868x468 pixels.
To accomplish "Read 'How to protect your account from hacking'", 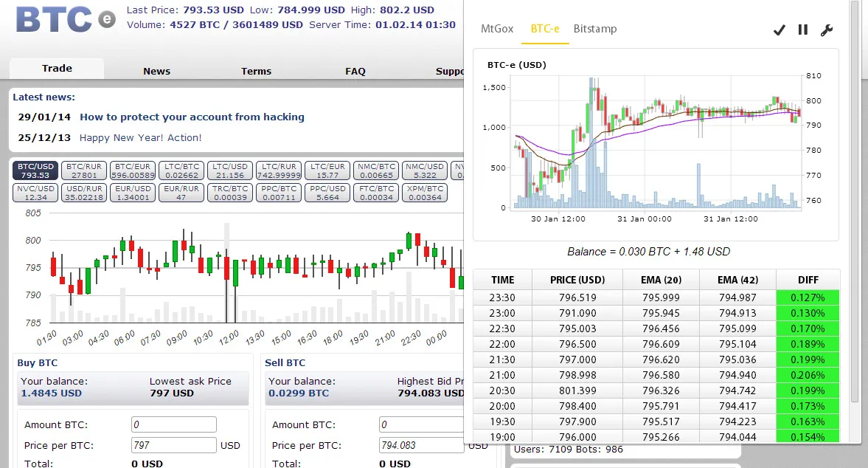I will point(192,117).
